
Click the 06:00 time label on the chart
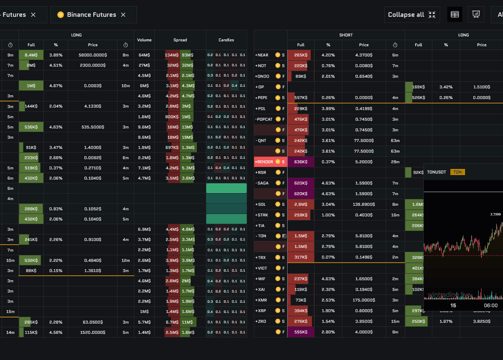point(490,305)
